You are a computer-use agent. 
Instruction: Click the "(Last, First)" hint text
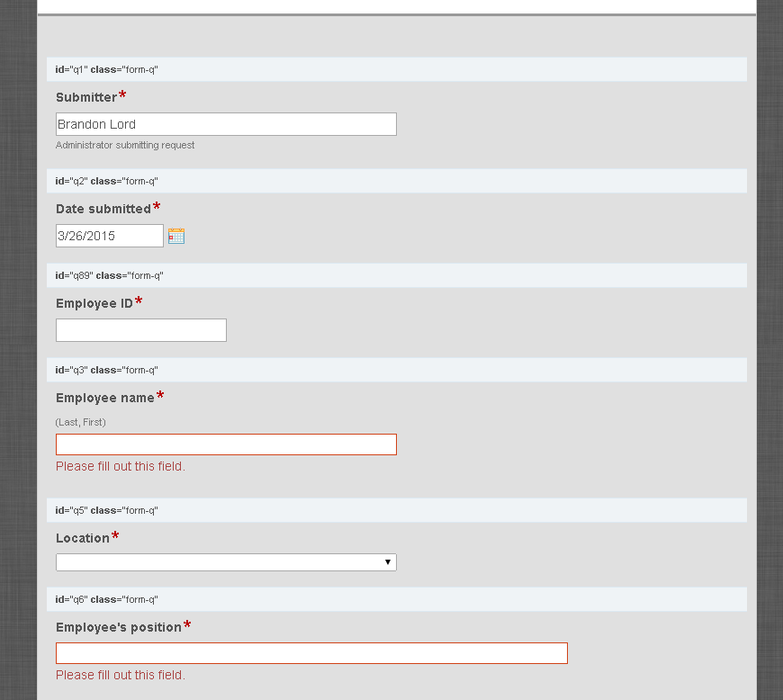tap(81, 422)
